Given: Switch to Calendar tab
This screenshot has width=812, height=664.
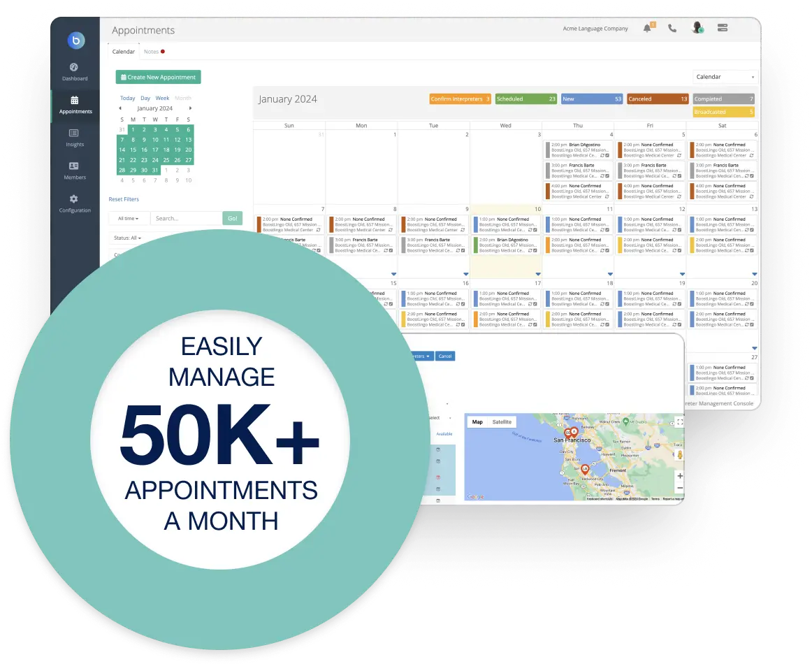Looking at the screenshot, I should (123, 52).
